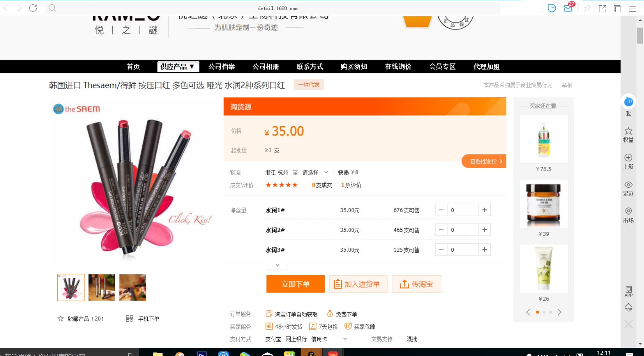Open the 供应产品 dropdown menu
644x356 pixels.
click(x=178, y=66)
